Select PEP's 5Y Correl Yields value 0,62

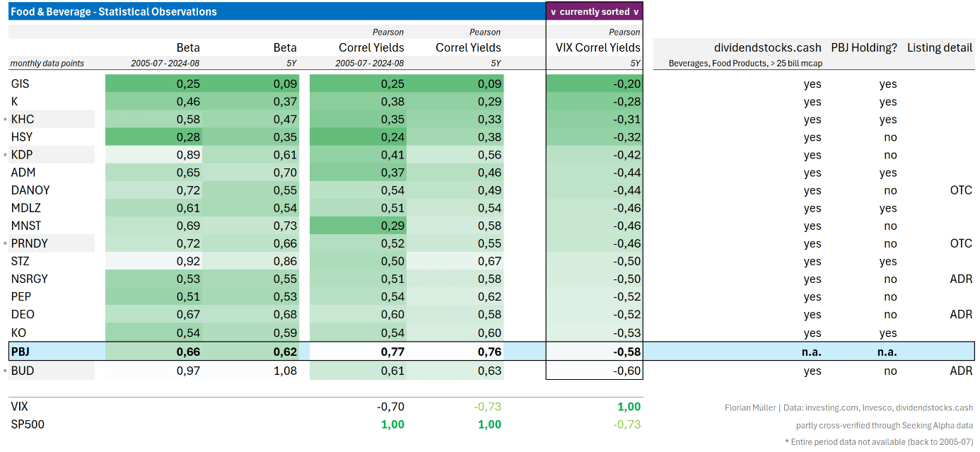(x=489, y=296)
